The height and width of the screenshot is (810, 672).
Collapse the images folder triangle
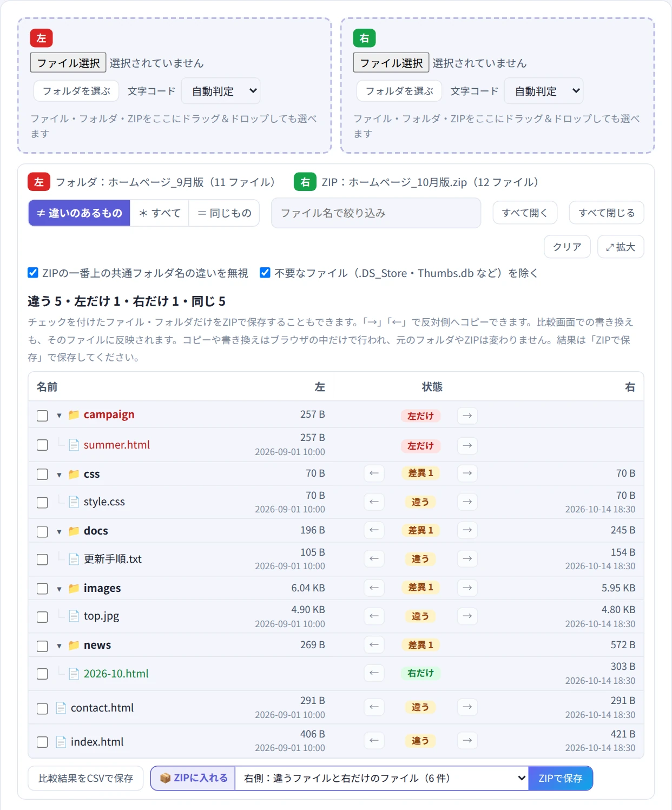point(59,589)
